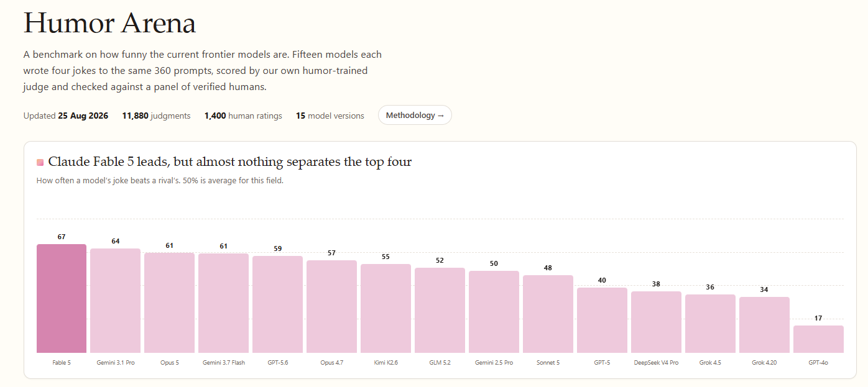
Task: Open the Methodology link button
Action: [x=415, y=115]
